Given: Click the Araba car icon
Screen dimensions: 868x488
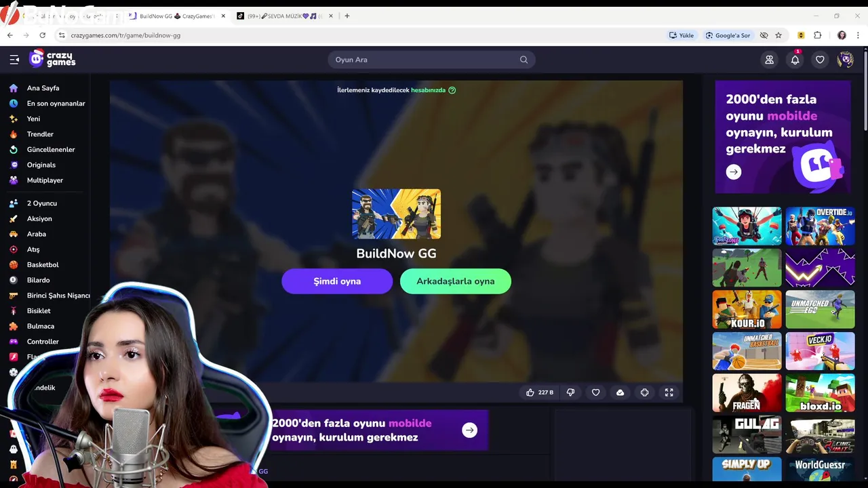Looking at the screenshot, I should pos(14,234).
